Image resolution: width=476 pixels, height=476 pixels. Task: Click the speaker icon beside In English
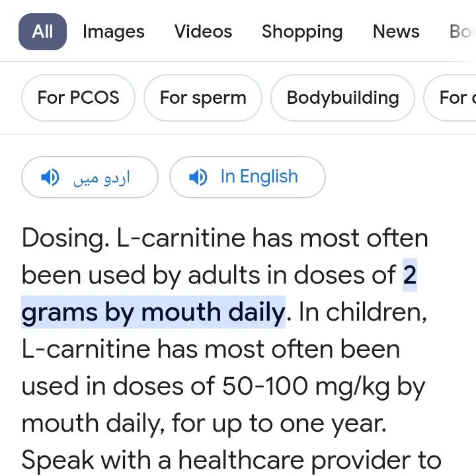[198, 177]
